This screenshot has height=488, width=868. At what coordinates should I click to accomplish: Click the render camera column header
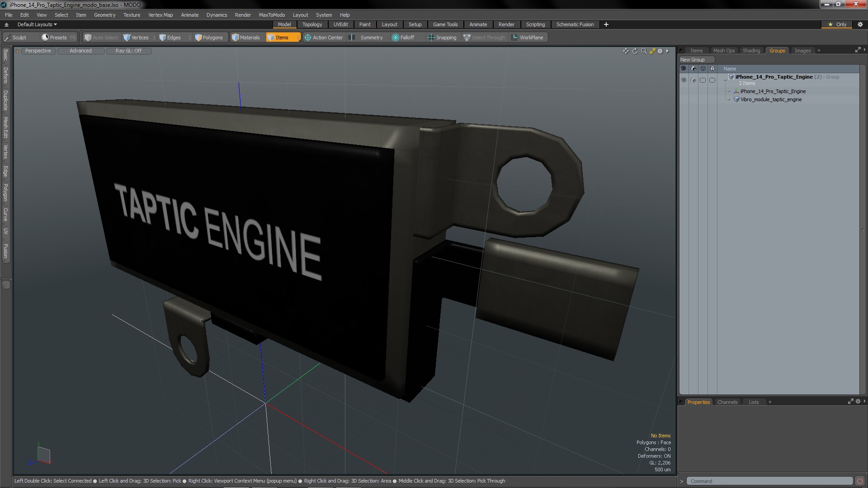pos(693,69)
